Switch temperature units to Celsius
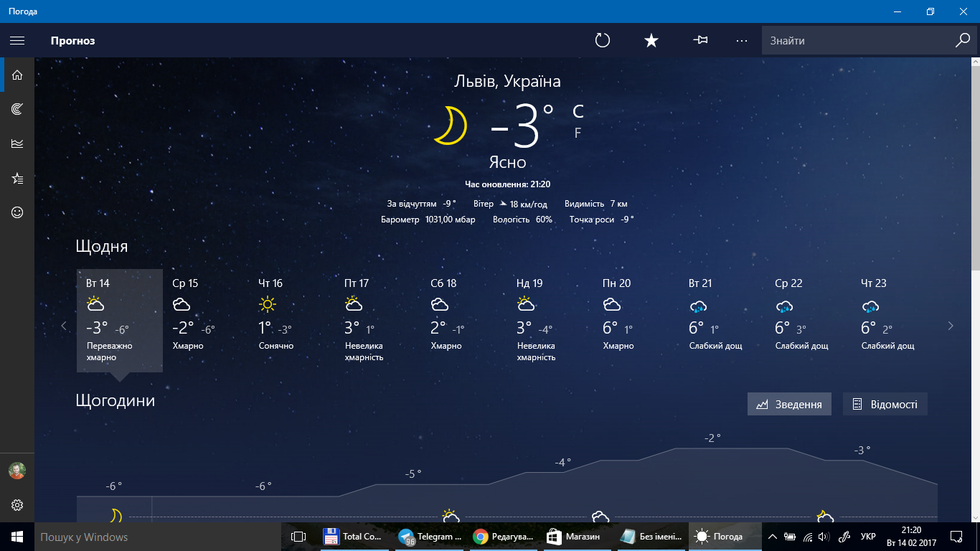The width and height of the screenshot is (980, 551). pyautogui.click(x=578, y=111)
